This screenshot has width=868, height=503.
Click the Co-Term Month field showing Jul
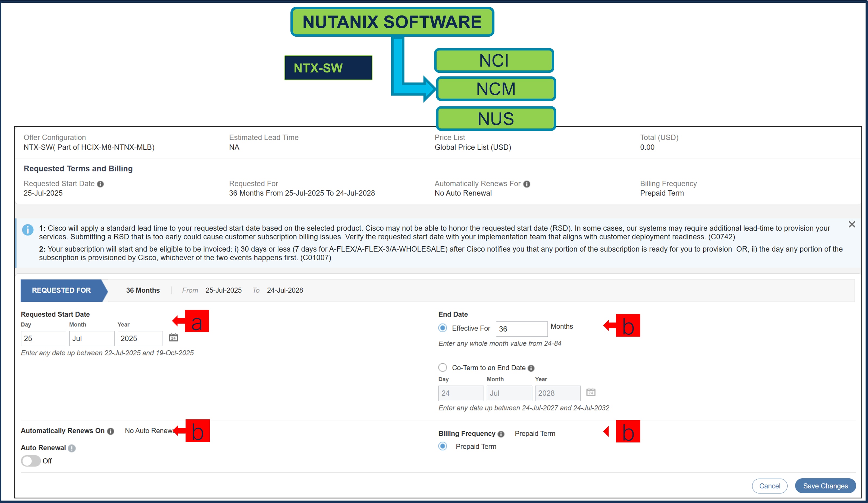click(509, 393)
